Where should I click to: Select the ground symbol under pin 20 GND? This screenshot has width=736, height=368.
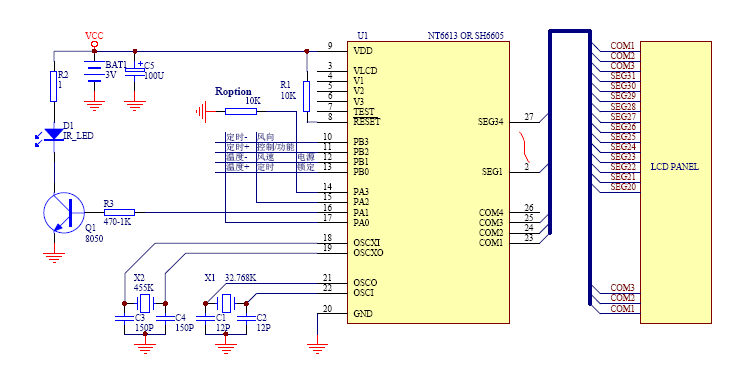coord(317,347)
